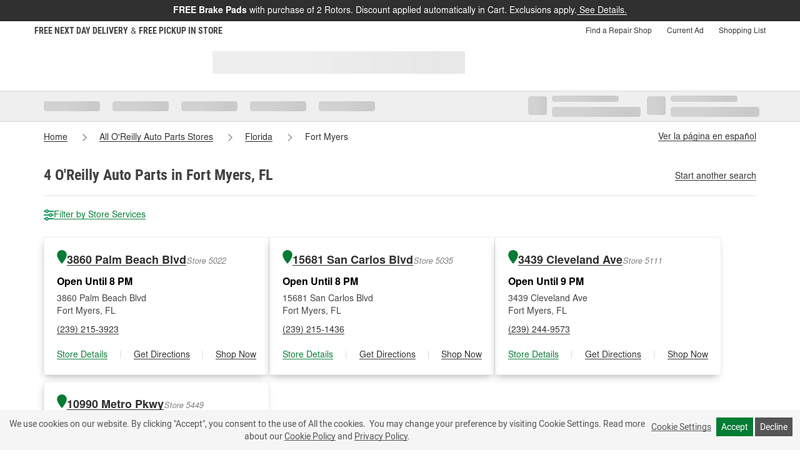Click Start another search
Screen dimensions: 800x450
715,176
